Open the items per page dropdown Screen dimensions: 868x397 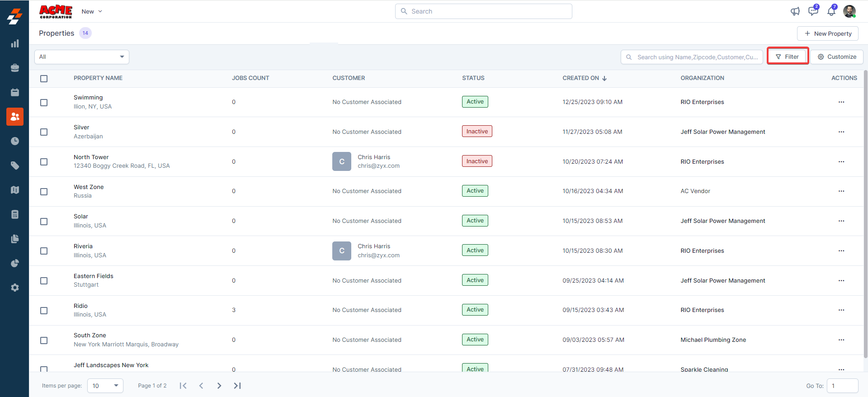pos(105,386)
